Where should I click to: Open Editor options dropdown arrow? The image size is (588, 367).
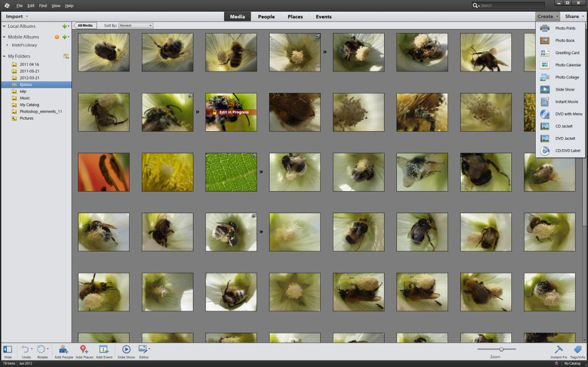click(150, 348)
